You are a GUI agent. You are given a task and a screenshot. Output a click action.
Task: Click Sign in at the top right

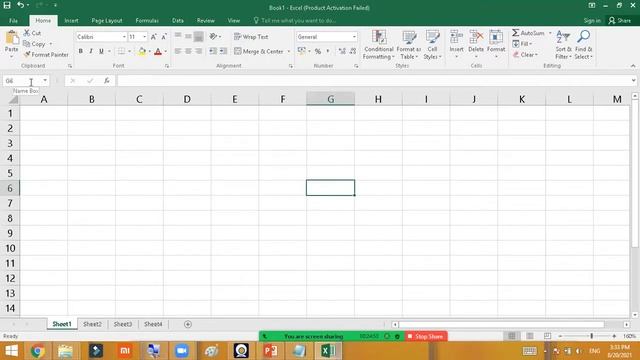click(592, 20)
